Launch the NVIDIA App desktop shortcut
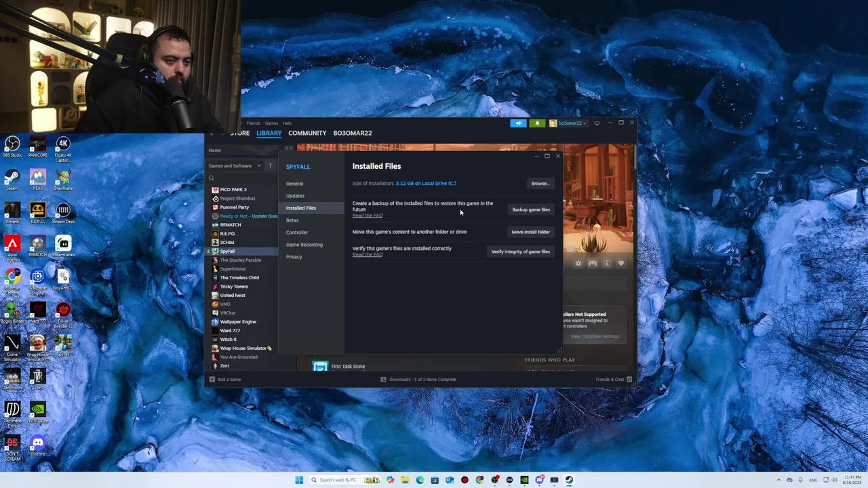 coord(38,412)
